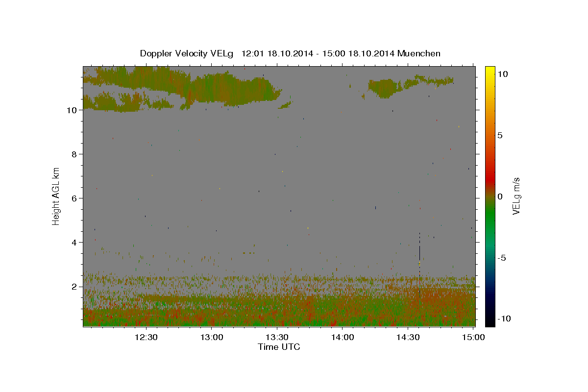Click the 12:30 time tick label
588x392 pixels.
146,337
